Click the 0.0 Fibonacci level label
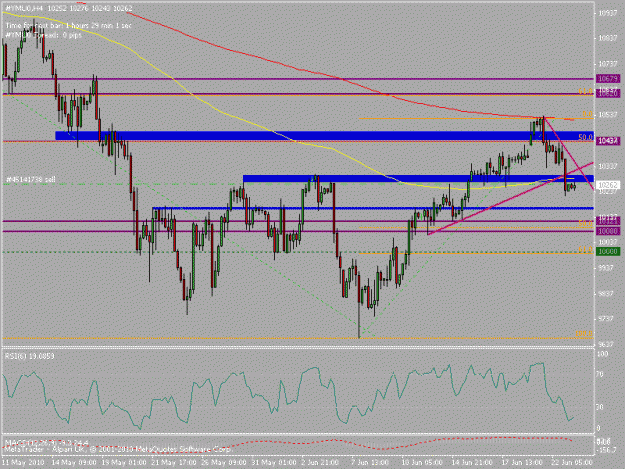 coord(587,114)
